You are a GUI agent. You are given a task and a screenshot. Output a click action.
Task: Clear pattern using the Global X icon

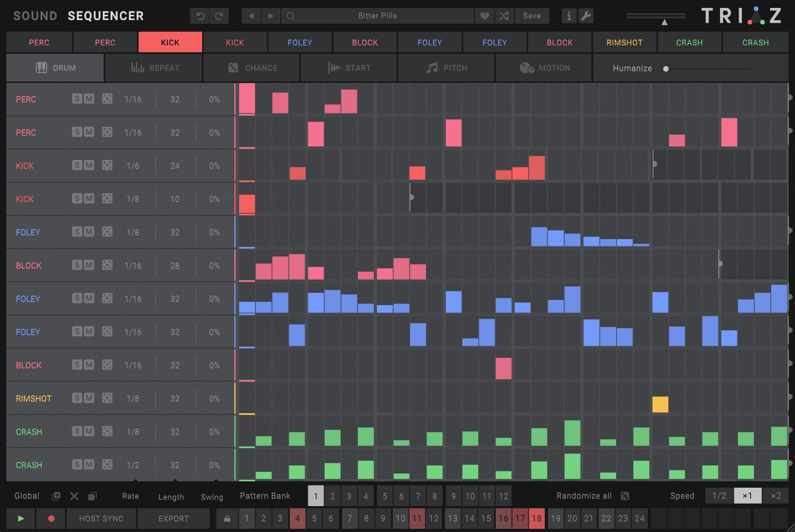[x=74, y=496]
